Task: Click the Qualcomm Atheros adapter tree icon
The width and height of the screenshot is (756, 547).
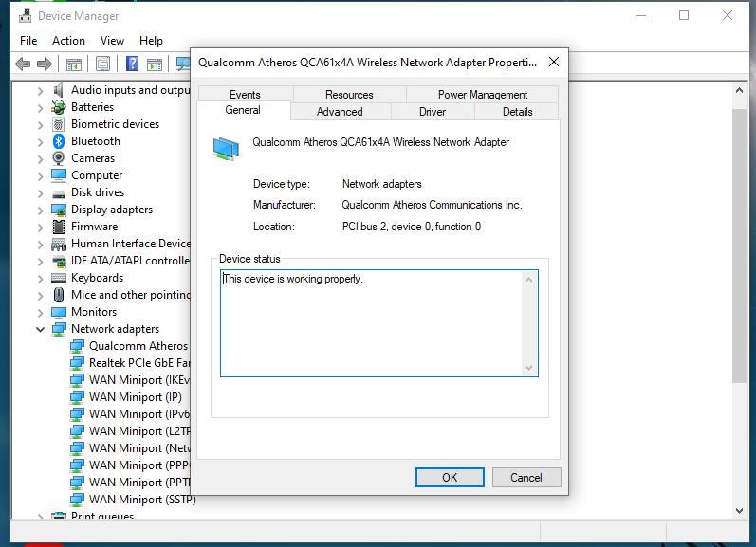Action: click(x=77, y=346)
